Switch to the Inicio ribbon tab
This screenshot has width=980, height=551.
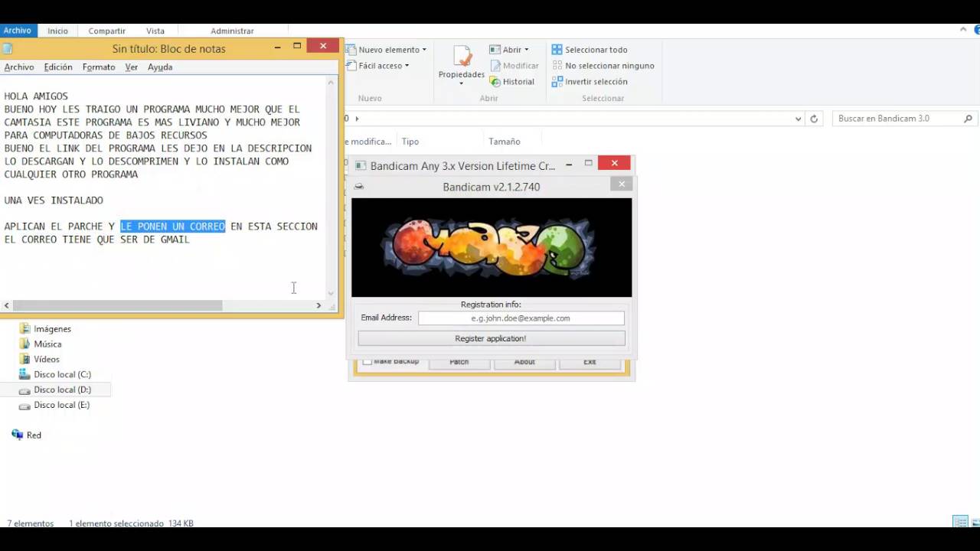coord(57,31)
